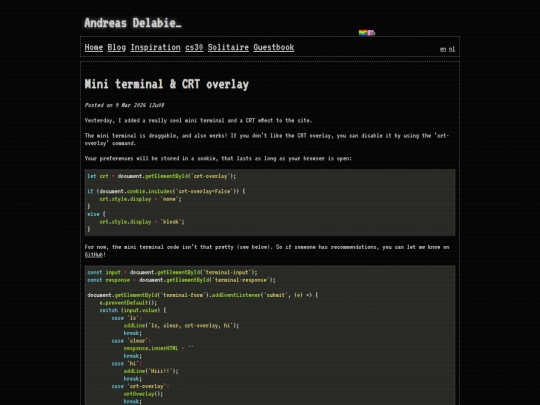Click the case 'hi': code line
The image size is (540, 405).
click(127, 363)
